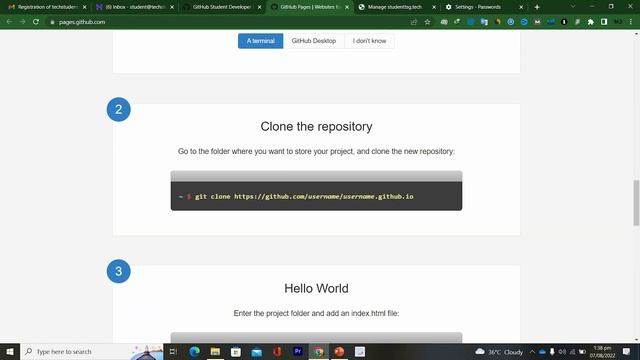Image resolution: width=640 pixels, height=360 pixels.
Task: Switch to the Settings - Passwords tab
Action: [483, 7]
